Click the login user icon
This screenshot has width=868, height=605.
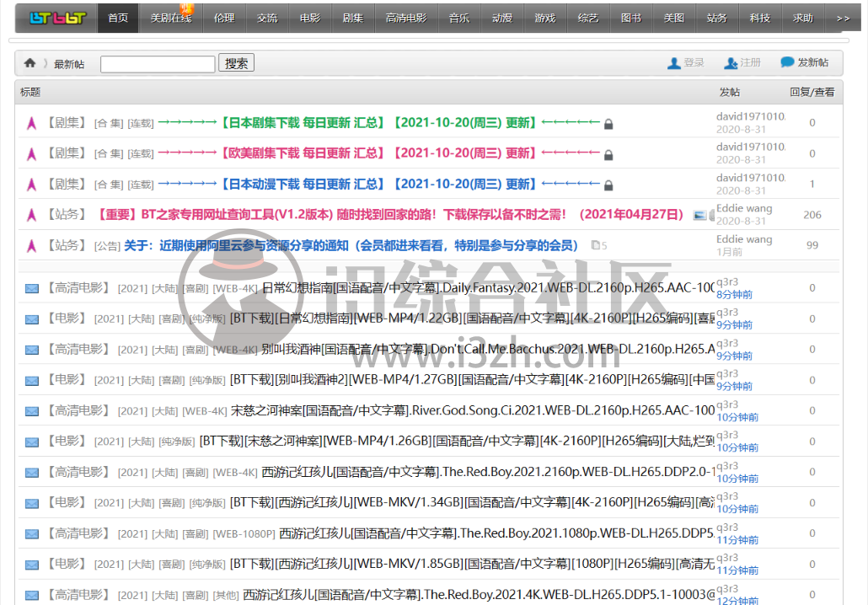coord(673,63)
